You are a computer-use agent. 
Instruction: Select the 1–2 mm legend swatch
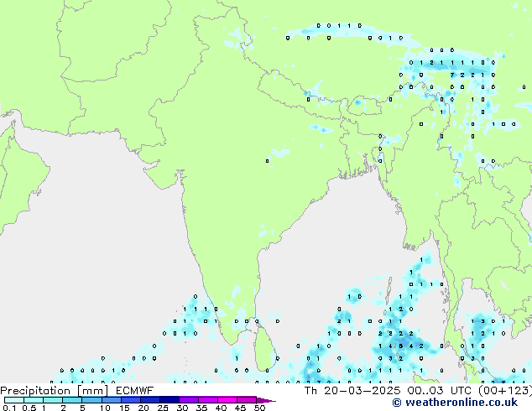pyautogui.click(x=53, y=400)
